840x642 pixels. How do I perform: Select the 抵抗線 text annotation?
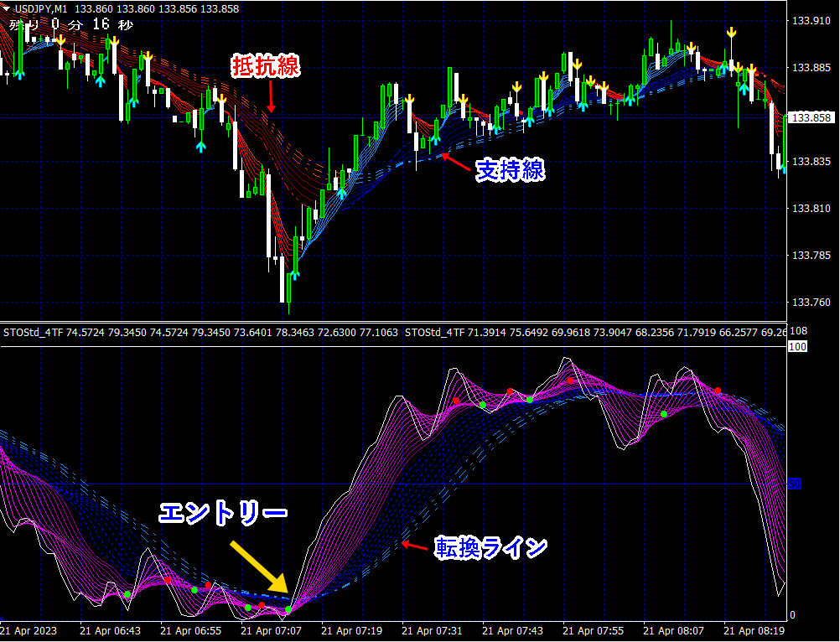pos(266,68)
